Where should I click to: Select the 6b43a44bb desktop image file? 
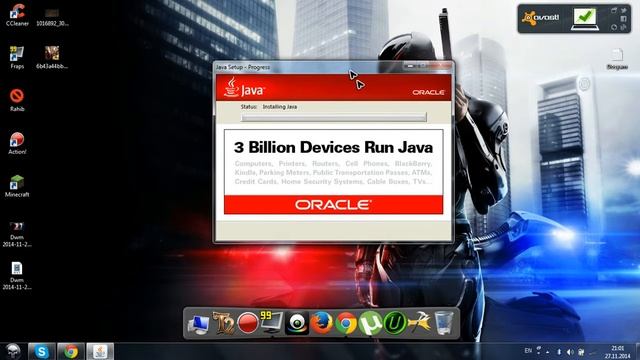pos(52,57)
